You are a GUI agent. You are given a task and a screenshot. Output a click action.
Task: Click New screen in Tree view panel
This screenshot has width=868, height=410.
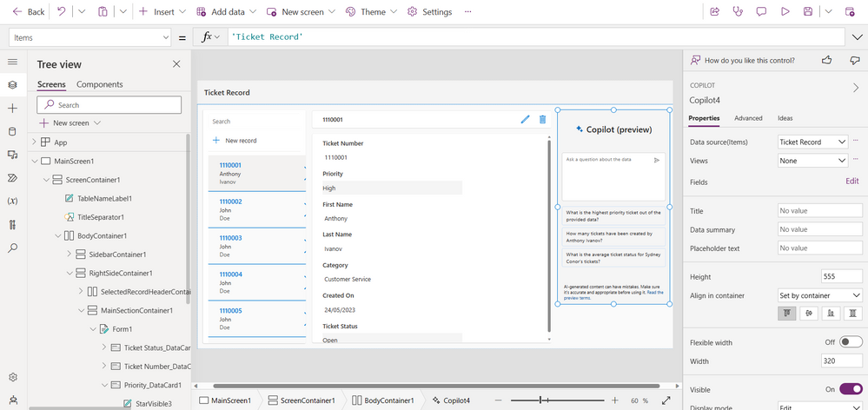coord(70,122)
